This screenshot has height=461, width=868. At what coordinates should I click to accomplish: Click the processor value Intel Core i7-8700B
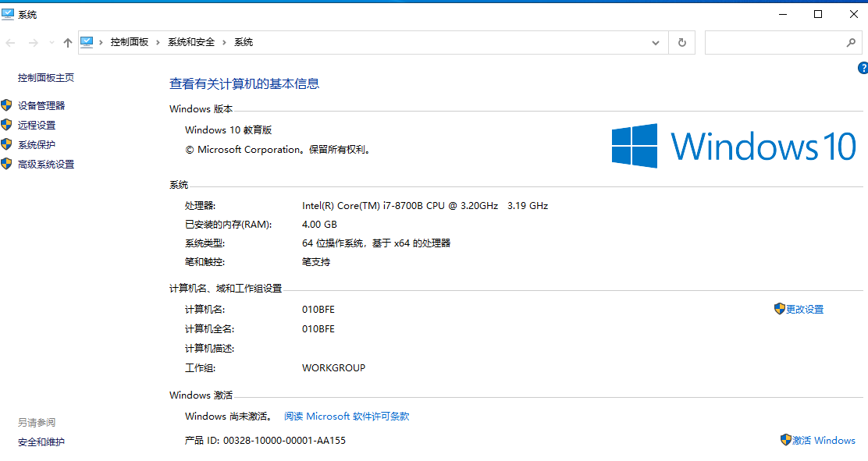pos(425,206)
